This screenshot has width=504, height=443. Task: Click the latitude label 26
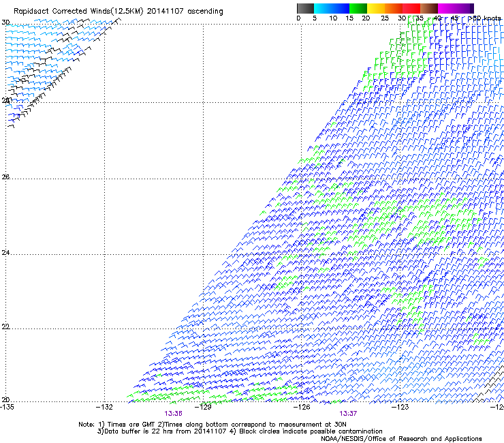pos(5,177)
